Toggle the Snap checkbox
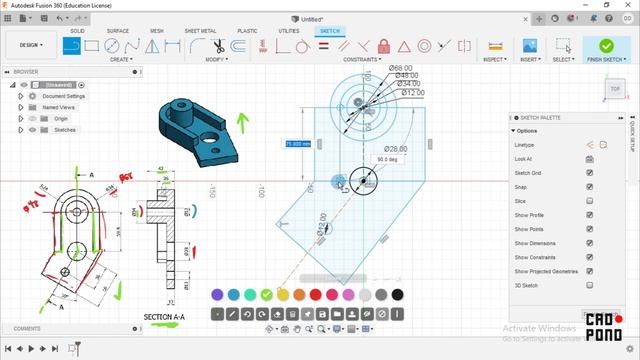Viewport: 640px width, 360px height. (x=589, y=187)
